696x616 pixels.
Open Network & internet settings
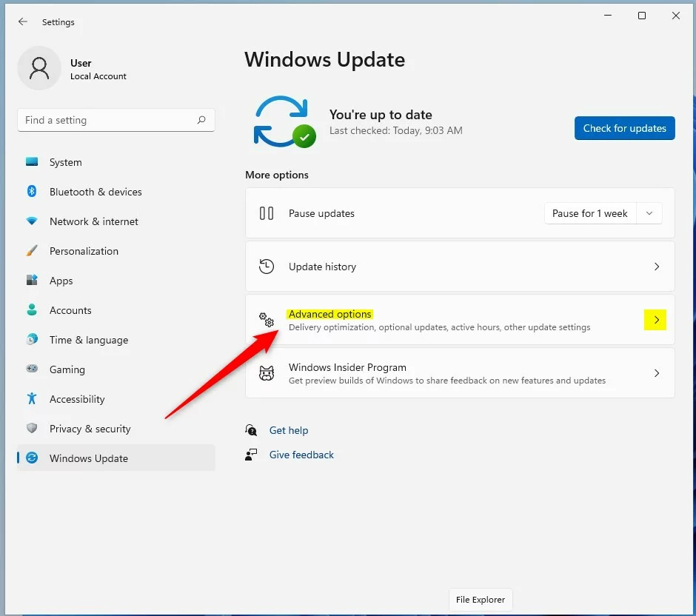click(116, 221)
